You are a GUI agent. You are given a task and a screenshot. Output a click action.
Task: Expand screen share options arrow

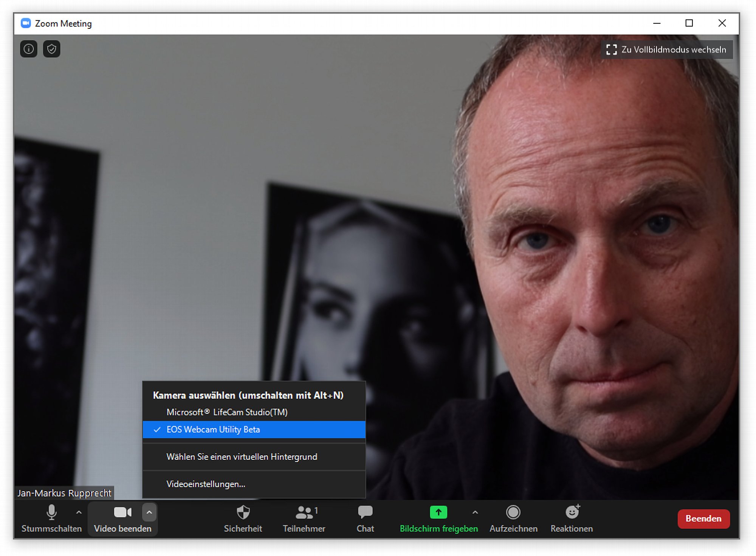coord(475,513)
